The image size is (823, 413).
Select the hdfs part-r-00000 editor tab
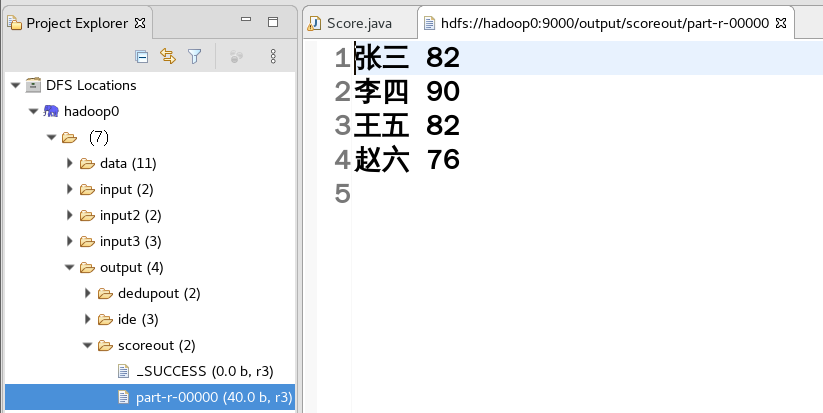click(605, 23)
